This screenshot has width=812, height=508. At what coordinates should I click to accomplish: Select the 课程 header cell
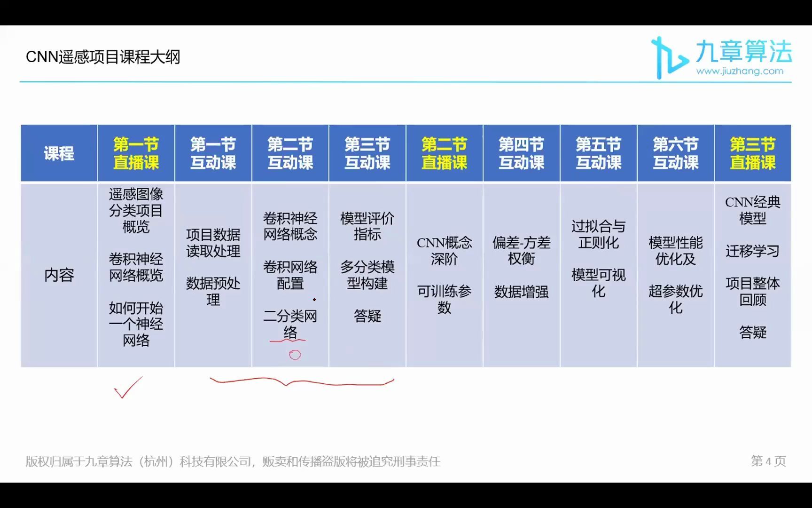[x=59, y=153]
